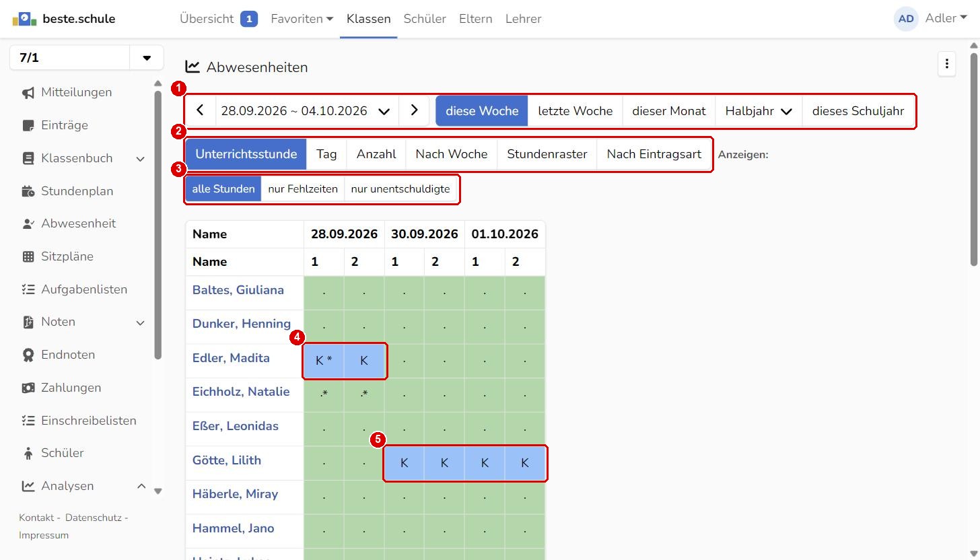Screen dimensions: 980x560
Task: Switch view to 'Stundenraster'
Action: coord(547,154)
